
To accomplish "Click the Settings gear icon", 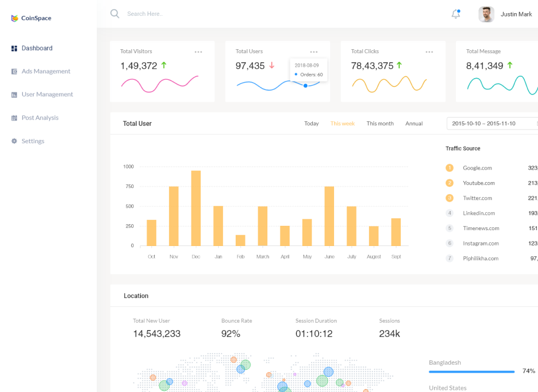I will pyautogui.click(x=14, y=141).
